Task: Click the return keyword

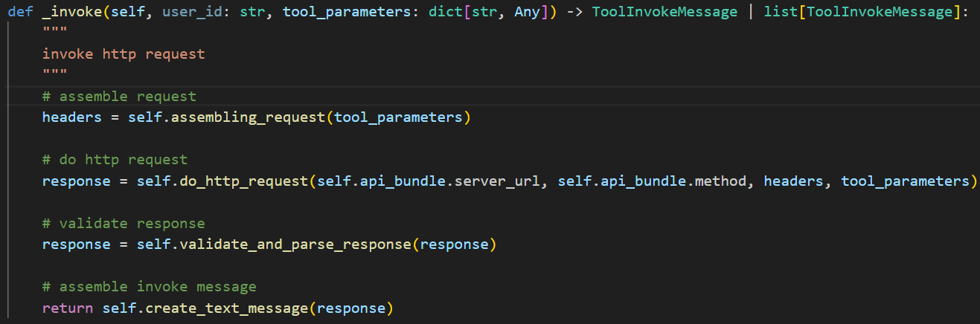Action: (68, 308)
